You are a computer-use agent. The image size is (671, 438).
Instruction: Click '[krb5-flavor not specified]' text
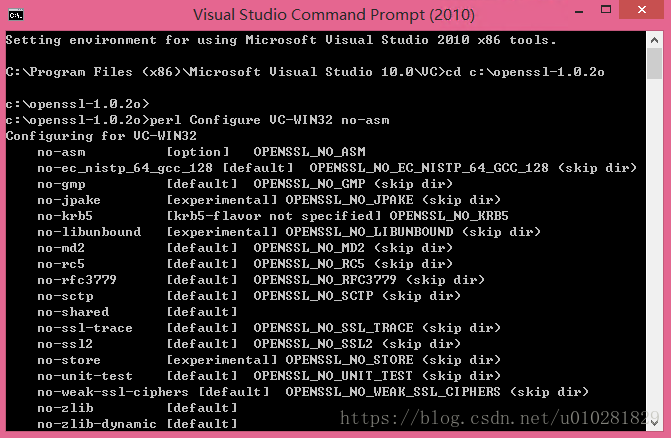[x=274, y=216]
